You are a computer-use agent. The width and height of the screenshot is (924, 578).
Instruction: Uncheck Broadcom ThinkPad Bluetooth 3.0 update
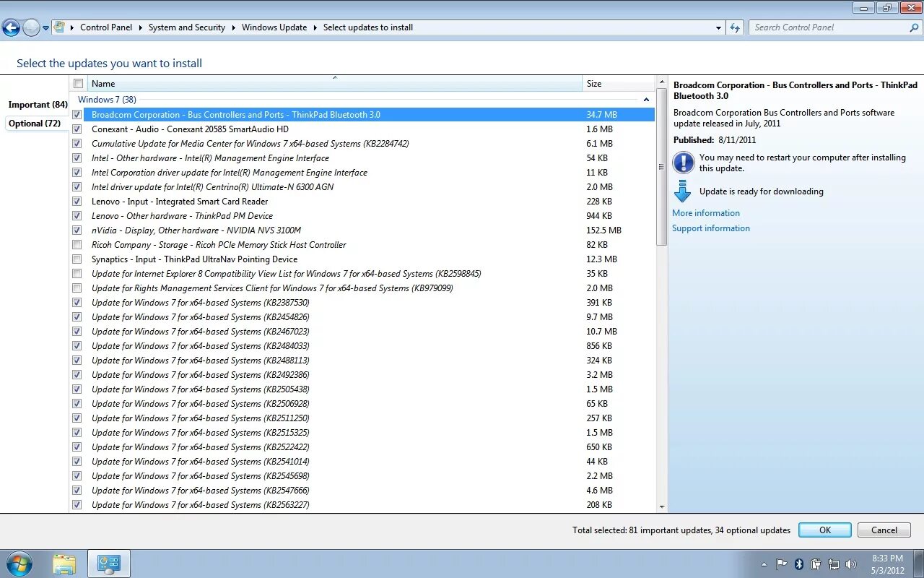(x=77, y=114)
